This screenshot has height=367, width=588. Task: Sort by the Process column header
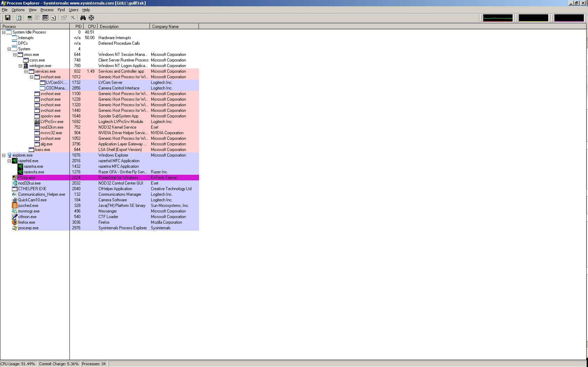[x=35, y=27]
